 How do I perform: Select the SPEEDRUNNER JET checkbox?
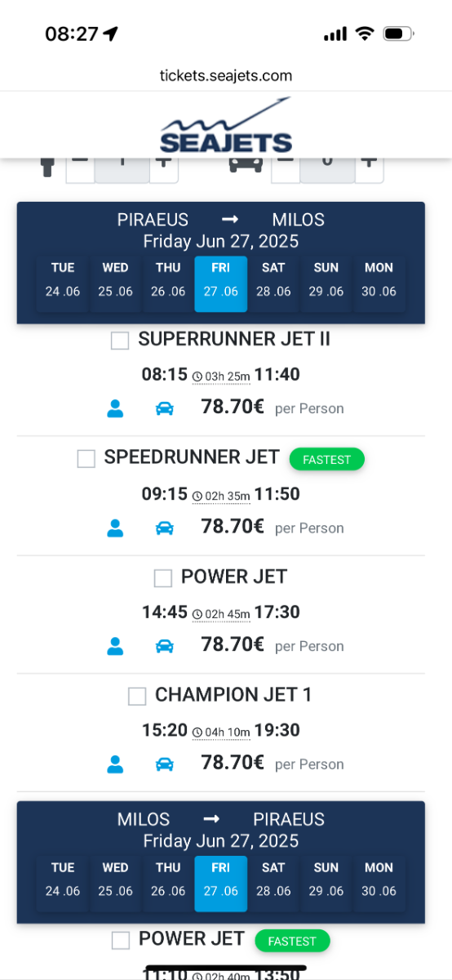click(x=86, y=459)
